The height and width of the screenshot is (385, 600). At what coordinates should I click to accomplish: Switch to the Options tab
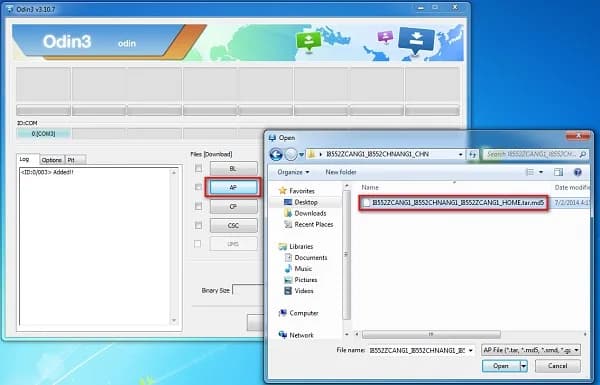tap(52, 160)
